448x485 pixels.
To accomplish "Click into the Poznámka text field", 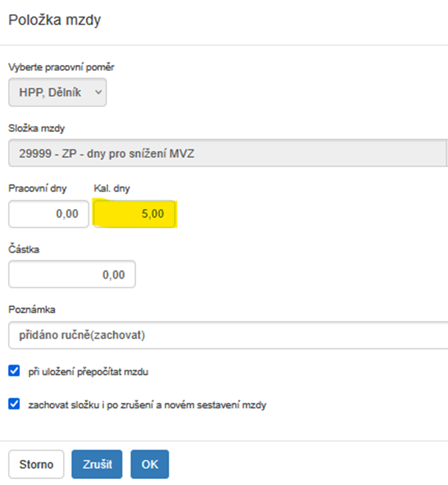I will pos(226,335).
